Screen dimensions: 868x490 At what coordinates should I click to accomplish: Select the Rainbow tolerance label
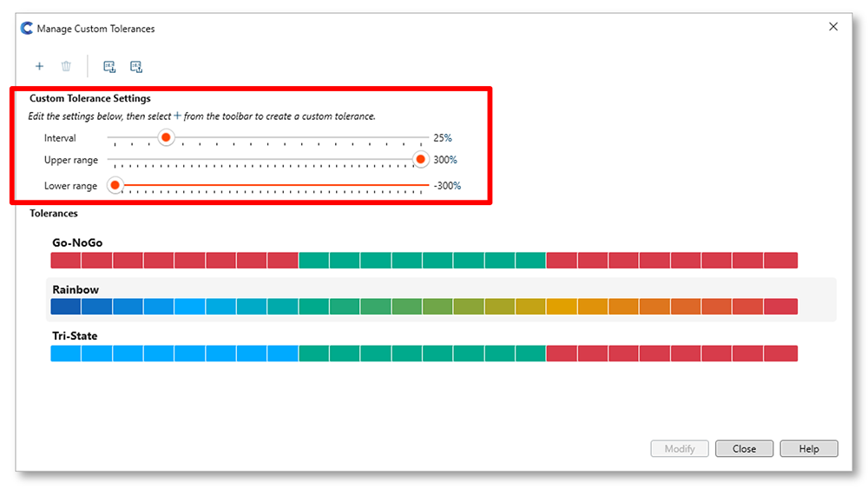pyautogui.click(x=76, y=289)
